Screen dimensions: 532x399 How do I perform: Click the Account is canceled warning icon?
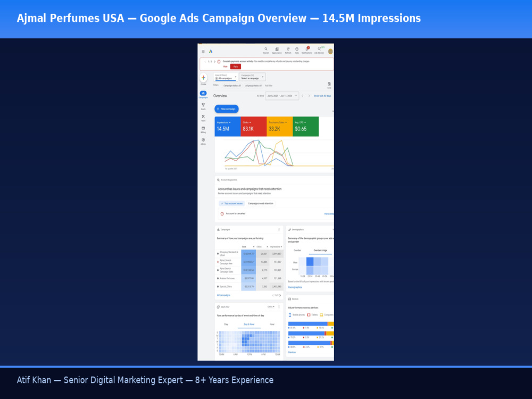pyautogui.click(x=222, y=214)
